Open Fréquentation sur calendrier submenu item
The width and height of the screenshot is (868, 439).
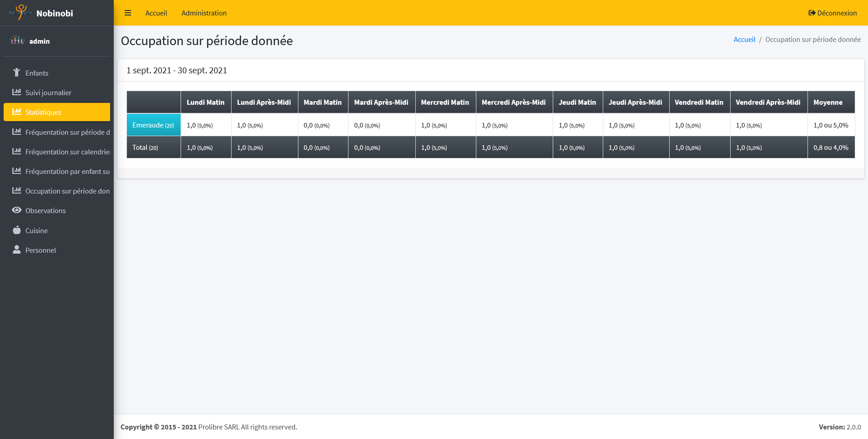(x=57, y=152)
